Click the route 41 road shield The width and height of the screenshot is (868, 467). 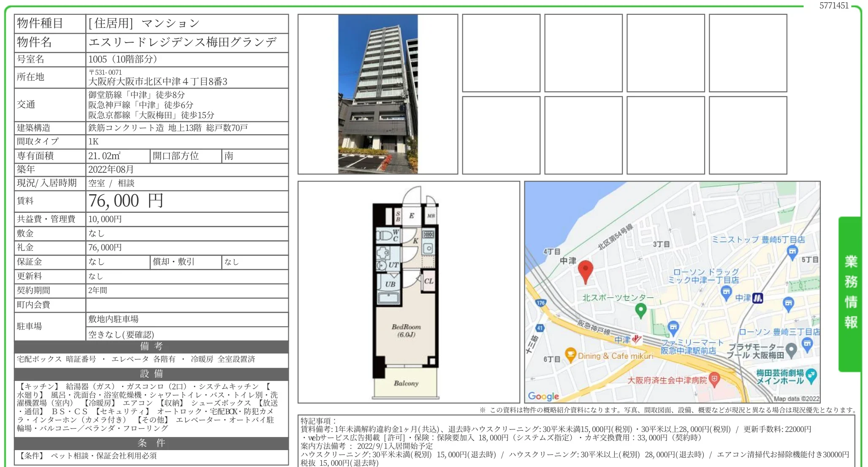(x=540, y=328)
